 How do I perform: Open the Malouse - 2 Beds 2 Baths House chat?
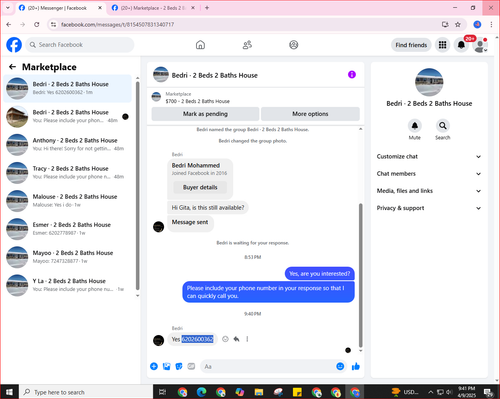coord(68,201)
